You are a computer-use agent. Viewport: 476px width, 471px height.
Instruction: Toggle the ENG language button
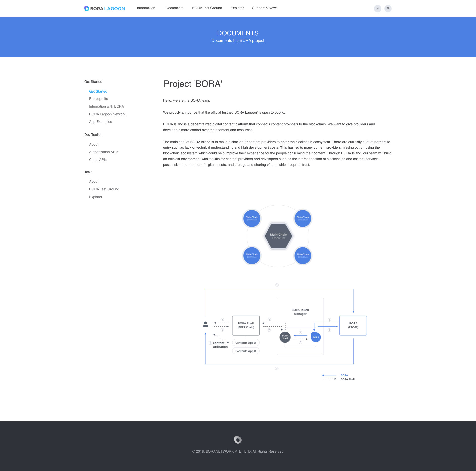(388, 8)
